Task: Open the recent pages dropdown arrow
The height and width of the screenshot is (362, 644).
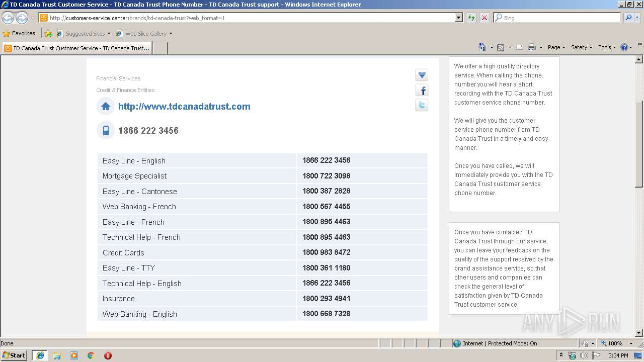Action: [33, 18]
